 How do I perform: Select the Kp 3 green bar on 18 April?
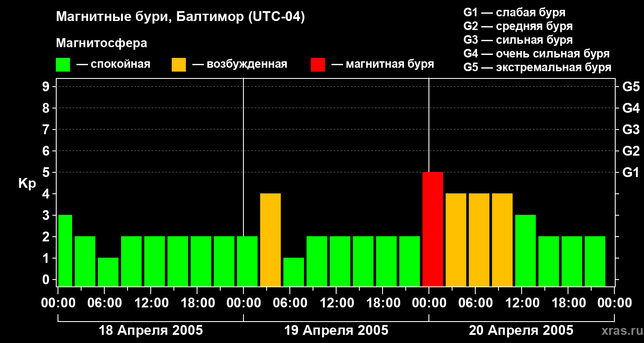[x=65, y=250]
